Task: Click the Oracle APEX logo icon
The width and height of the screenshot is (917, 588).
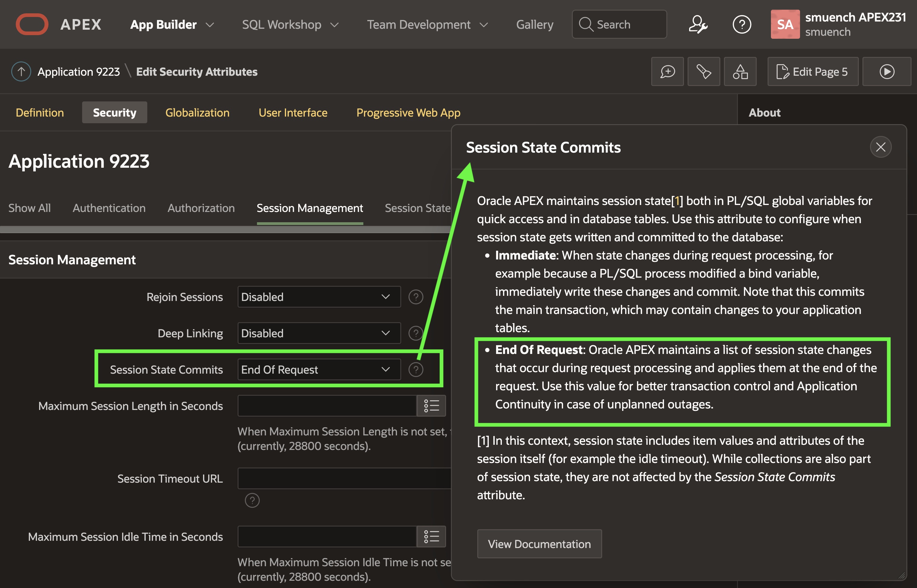Action: tap(32, 25)
